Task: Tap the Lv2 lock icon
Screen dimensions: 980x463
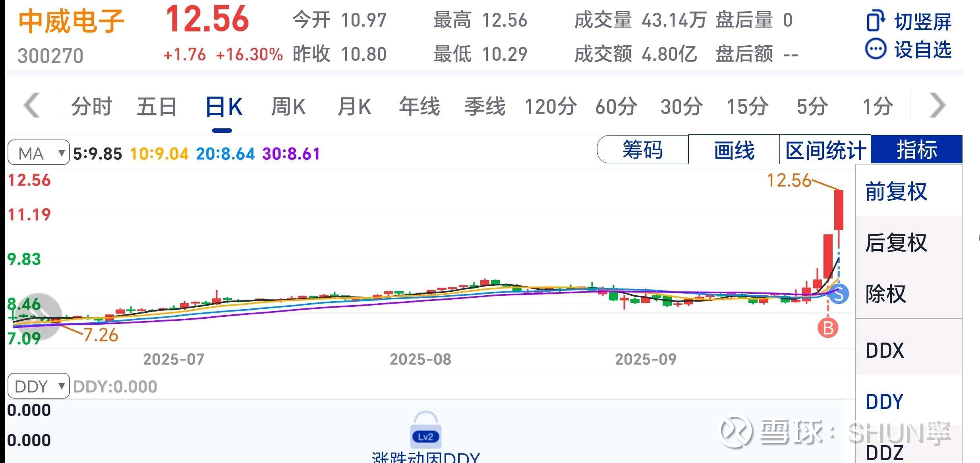Action: pos(425,430)
